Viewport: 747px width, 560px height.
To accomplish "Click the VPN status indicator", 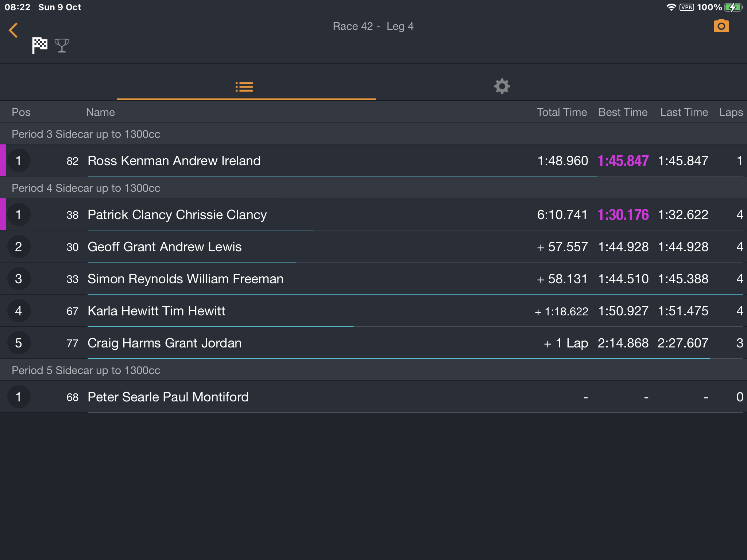I will coord(686,7).
